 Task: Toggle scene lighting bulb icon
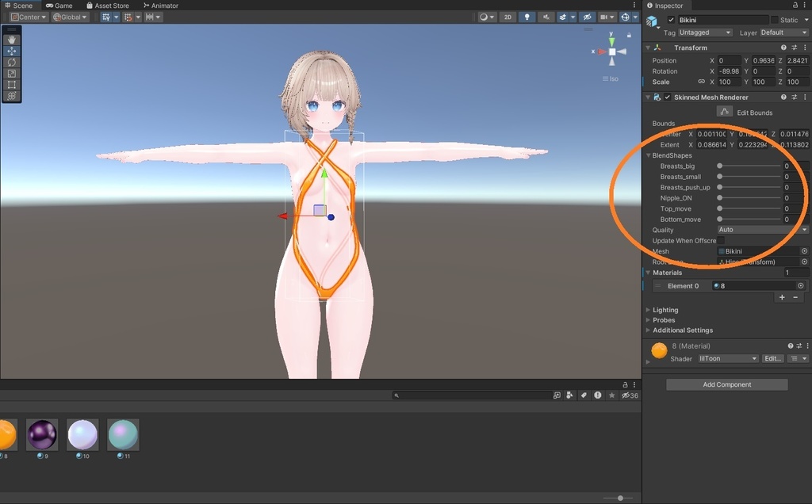pos(527,17)
